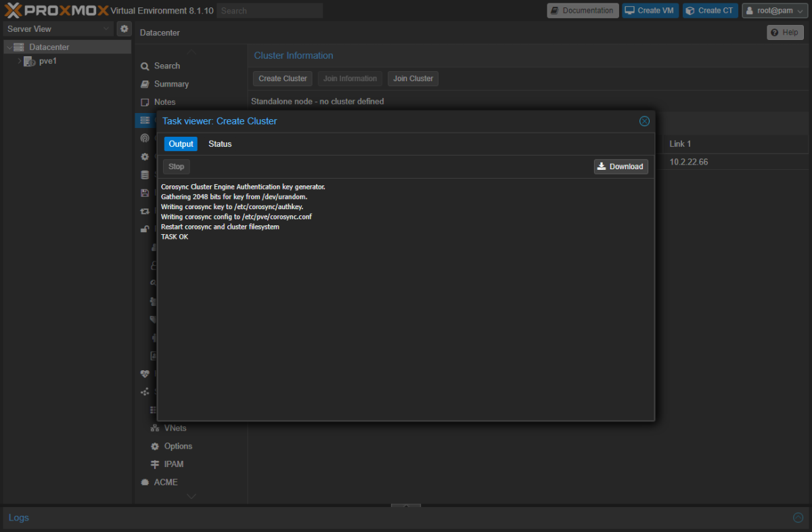Click the 10.2.22.66 address cell
This screenshot has height=532, width=812.
coord(689,162)
